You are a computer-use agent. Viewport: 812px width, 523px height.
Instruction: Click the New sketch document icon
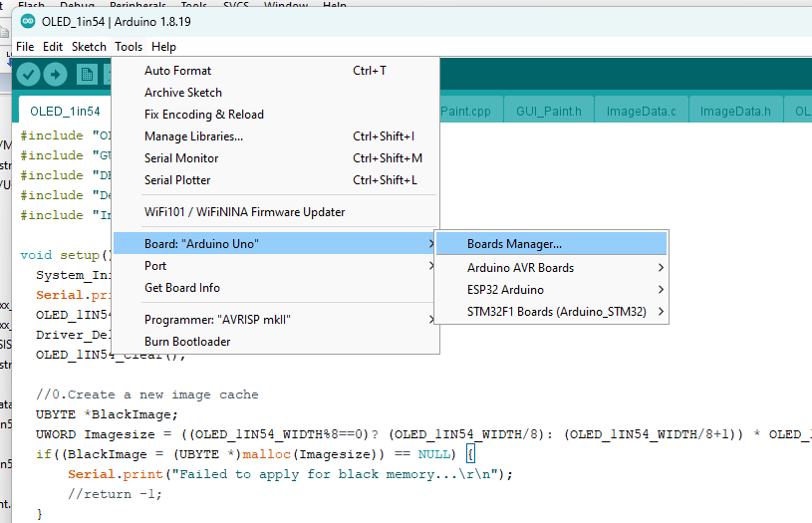(x=87, y=75)
